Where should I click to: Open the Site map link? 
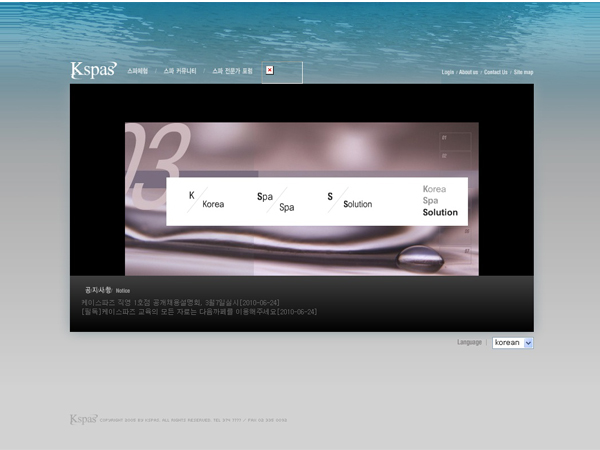tap(524, 73)
